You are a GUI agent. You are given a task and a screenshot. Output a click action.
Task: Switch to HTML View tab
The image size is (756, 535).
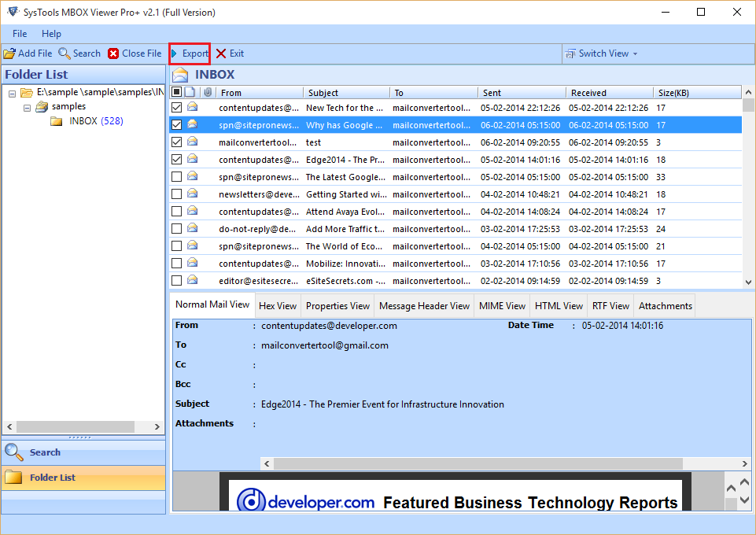coord(559,306)
